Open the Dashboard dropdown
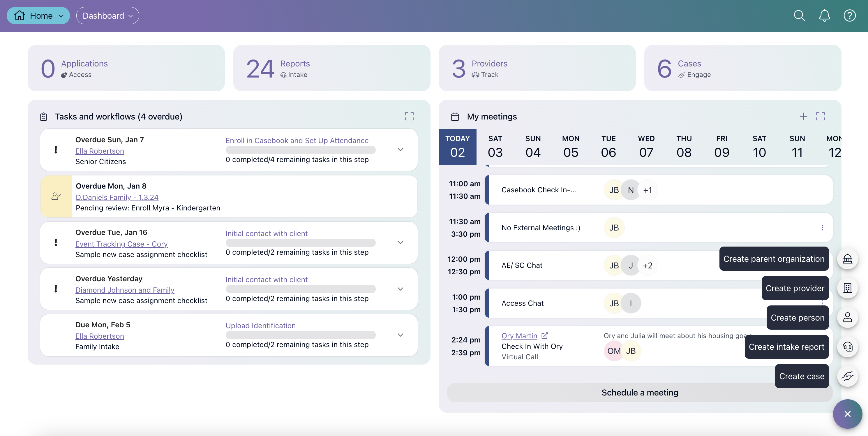The image size is (868, 436). pos(107,15)
